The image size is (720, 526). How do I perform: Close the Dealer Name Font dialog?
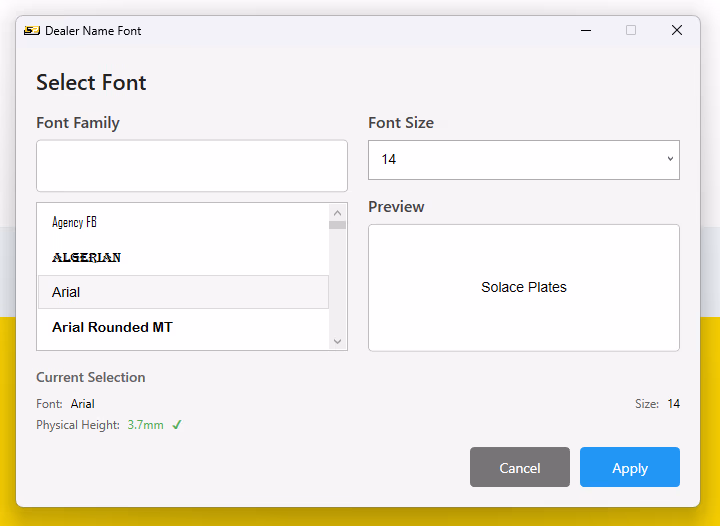coord(676,31)
